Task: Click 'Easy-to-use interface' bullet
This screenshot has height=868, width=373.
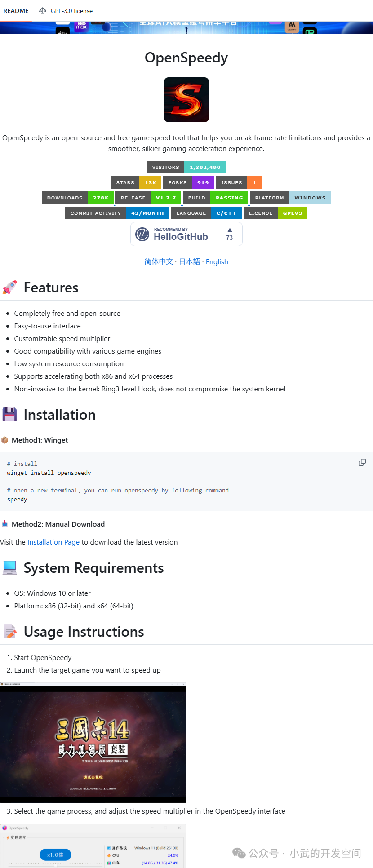Action: (47, 326)
